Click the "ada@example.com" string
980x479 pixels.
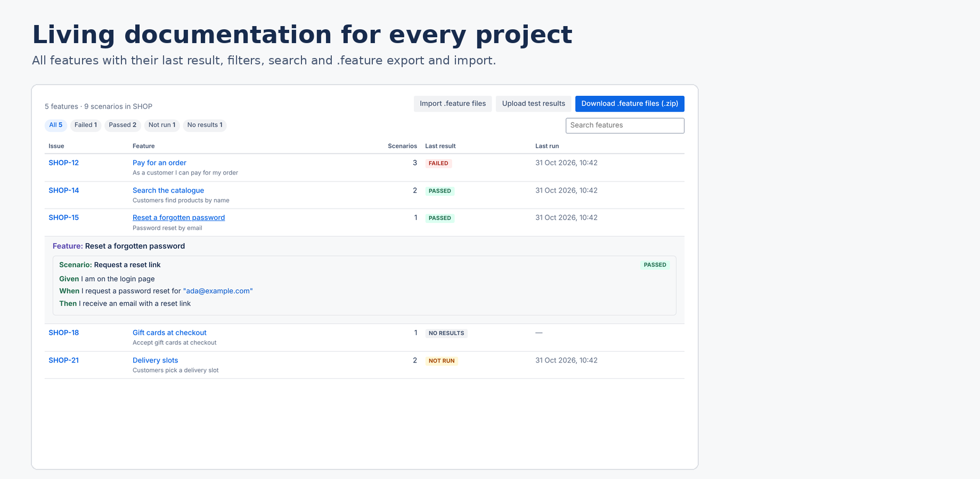click(x=218, y=291)
